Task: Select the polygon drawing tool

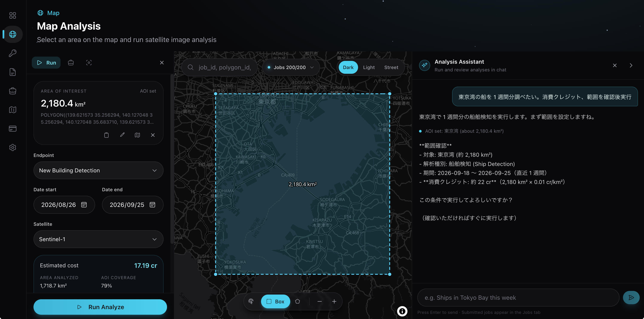Action: pyautogui.click(x=298, y=301)
